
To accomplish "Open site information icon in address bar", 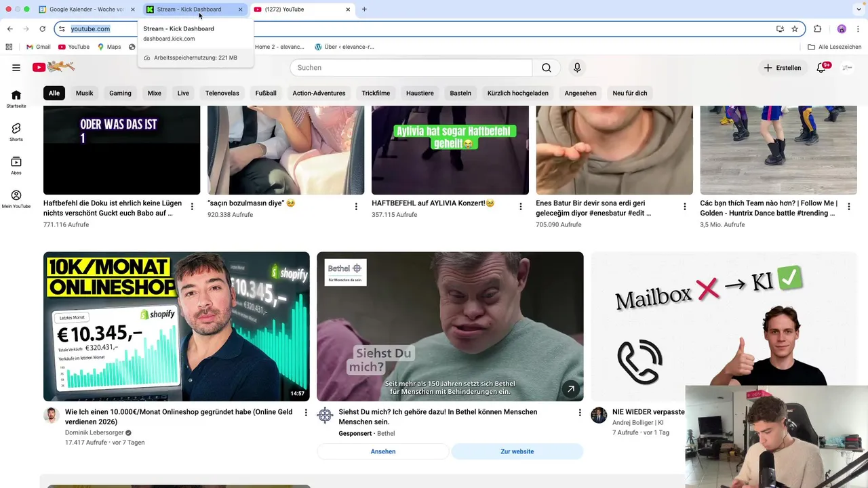I will (x=62, y=29).
